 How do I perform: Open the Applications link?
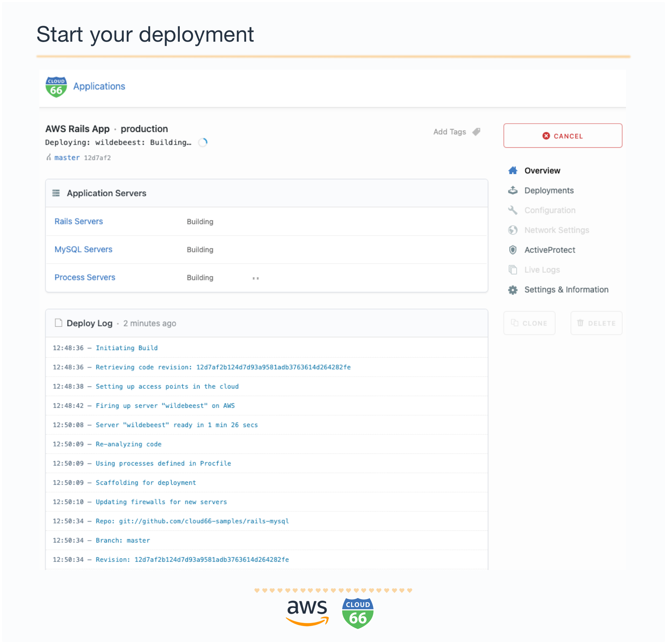[99, 86]
